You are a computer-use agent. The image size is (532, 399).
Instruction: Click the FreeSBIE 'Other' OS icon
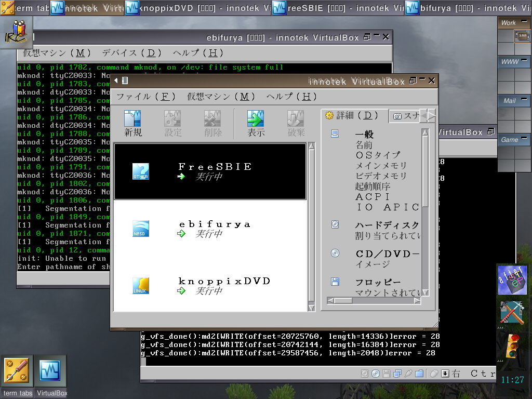pos(141,171)
